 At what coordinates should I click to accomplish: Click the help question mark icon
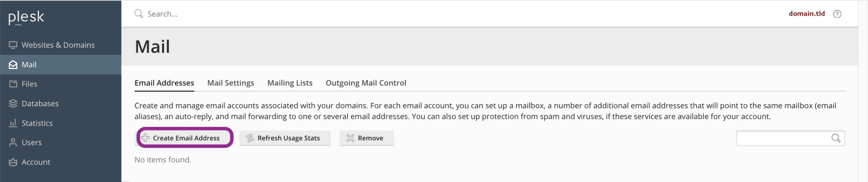(x=837, y=14)
